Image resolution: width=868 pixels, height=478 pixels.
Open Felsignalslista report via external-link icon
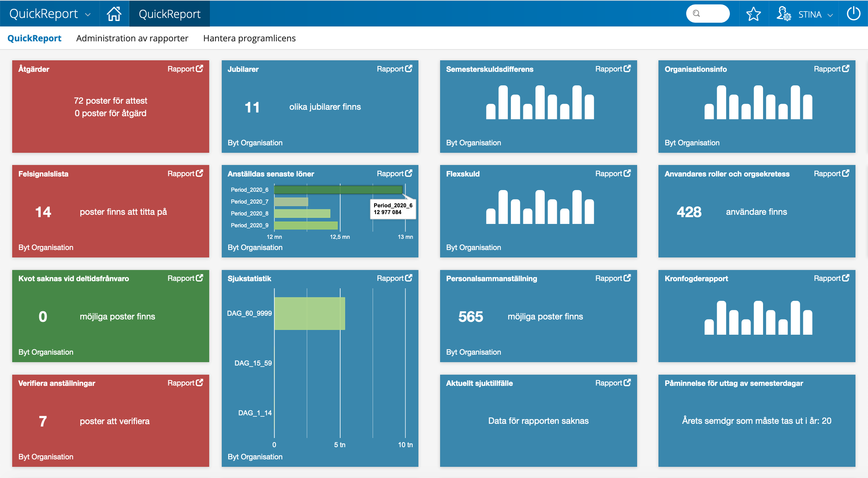click(x=199, y=173)
